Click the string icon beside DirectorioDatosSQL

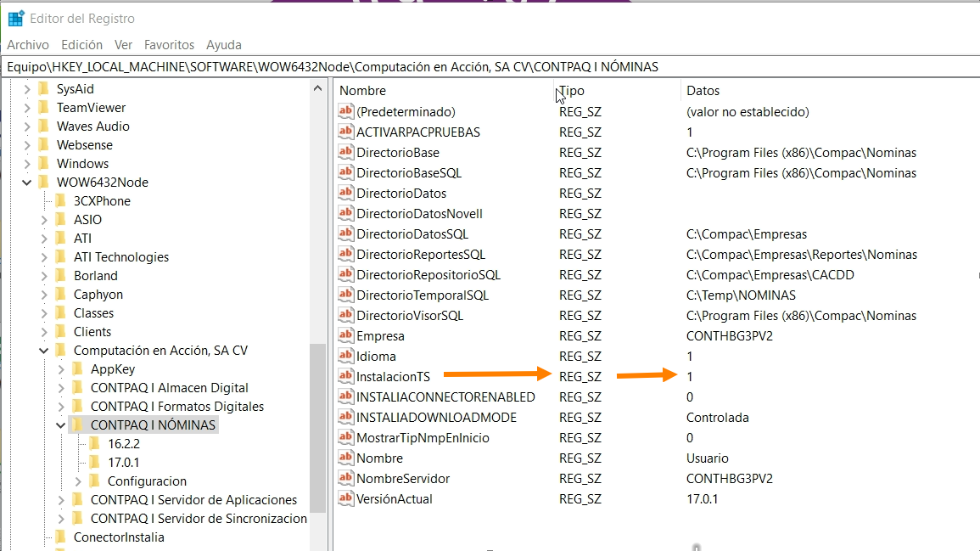pyautogui.click(x=345, y=234)
